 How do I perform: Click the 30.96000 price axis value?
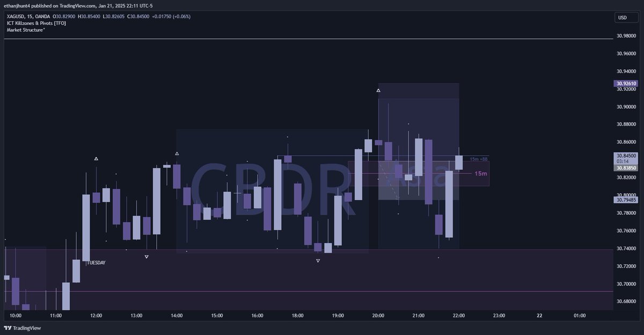pos(626,54)
